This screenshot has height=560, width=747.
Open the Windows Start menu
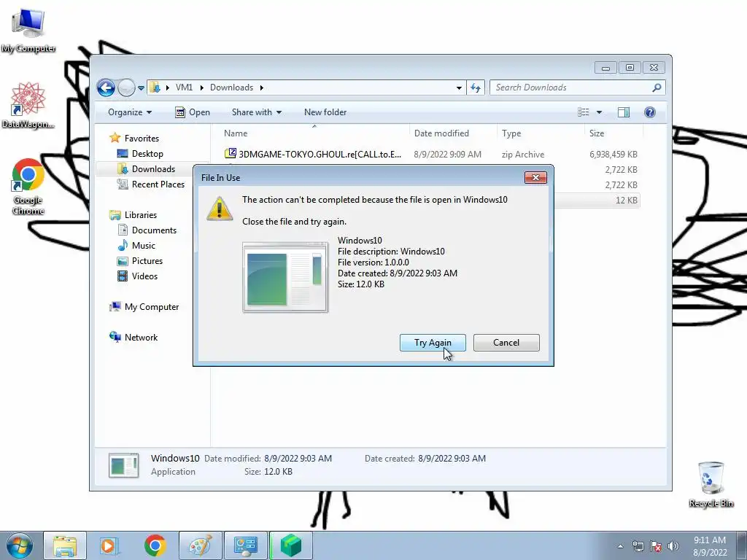(x=19, y=545)
